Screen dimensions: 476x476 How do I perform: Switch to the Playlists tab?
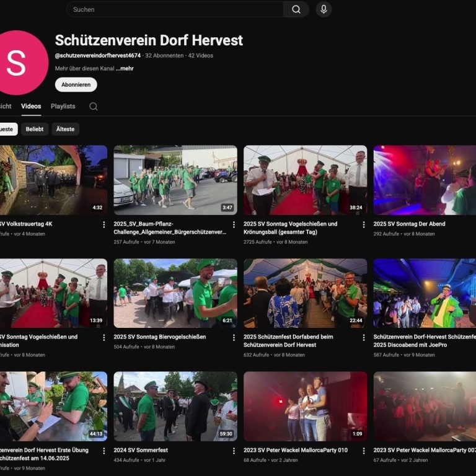(x=63, y=107)
